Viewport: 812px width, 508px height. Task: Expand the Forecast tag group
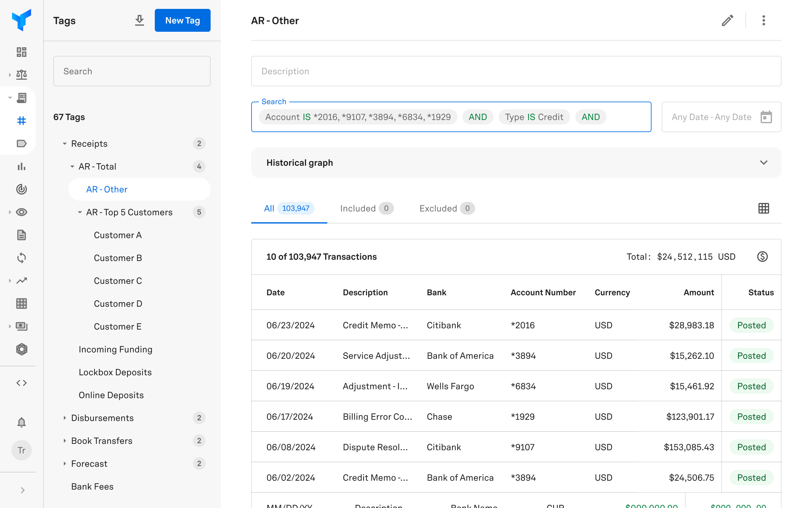(x=64, y=463)
